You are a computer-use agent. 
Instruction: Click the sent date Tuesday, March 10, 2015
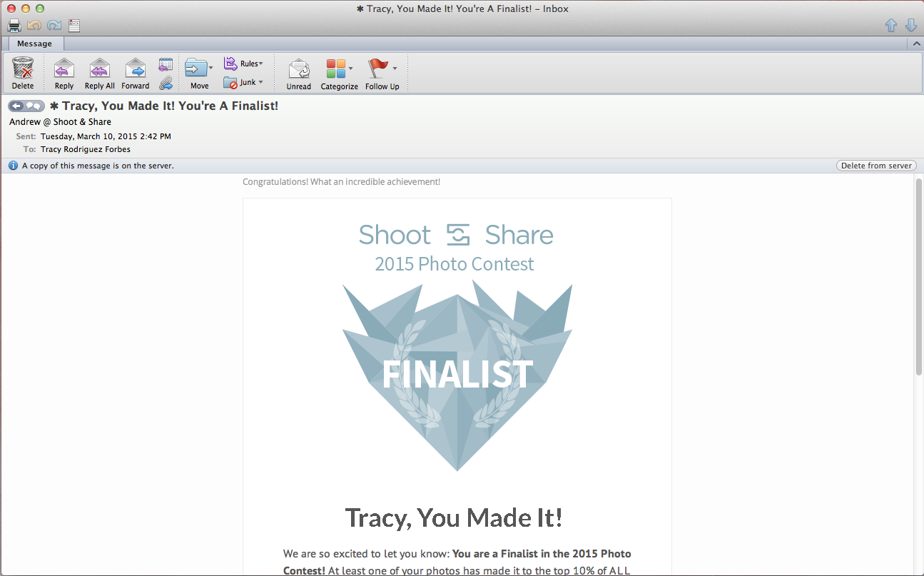(106, 136)
